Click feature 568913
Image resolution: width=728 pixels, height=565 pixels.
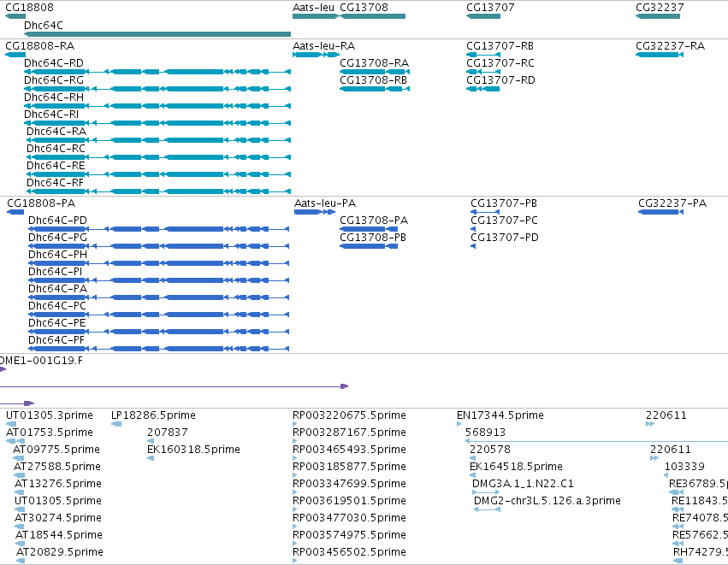click(596, 441)
